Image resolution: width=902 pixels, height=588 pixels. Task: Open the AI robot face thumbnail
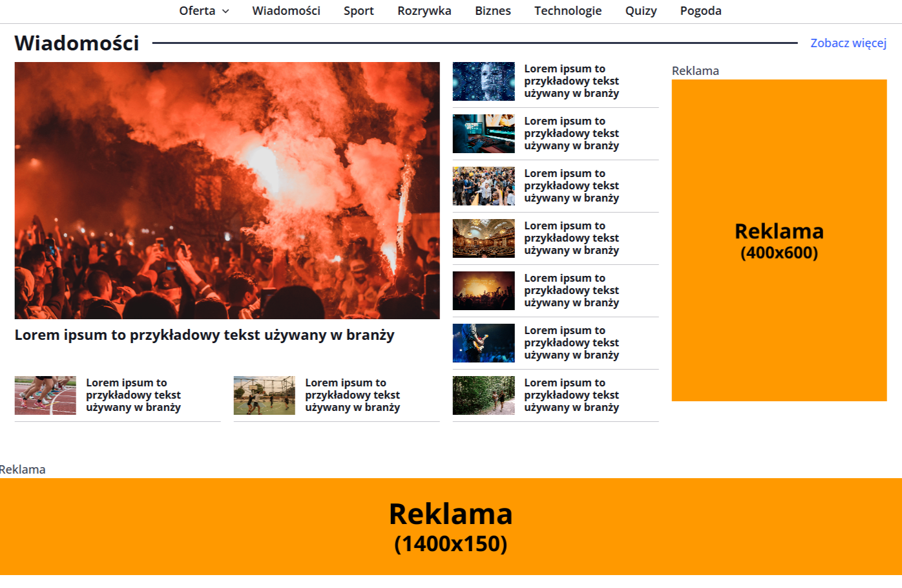483,81
